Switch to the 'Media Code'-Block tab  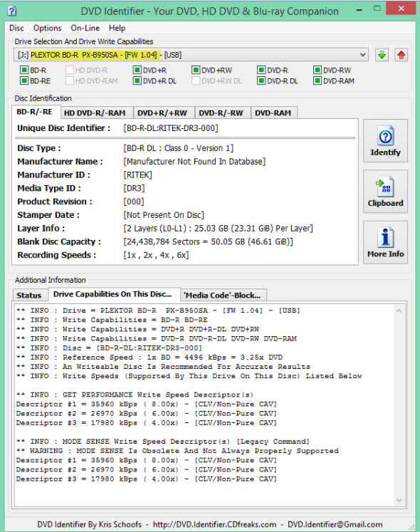222,295
